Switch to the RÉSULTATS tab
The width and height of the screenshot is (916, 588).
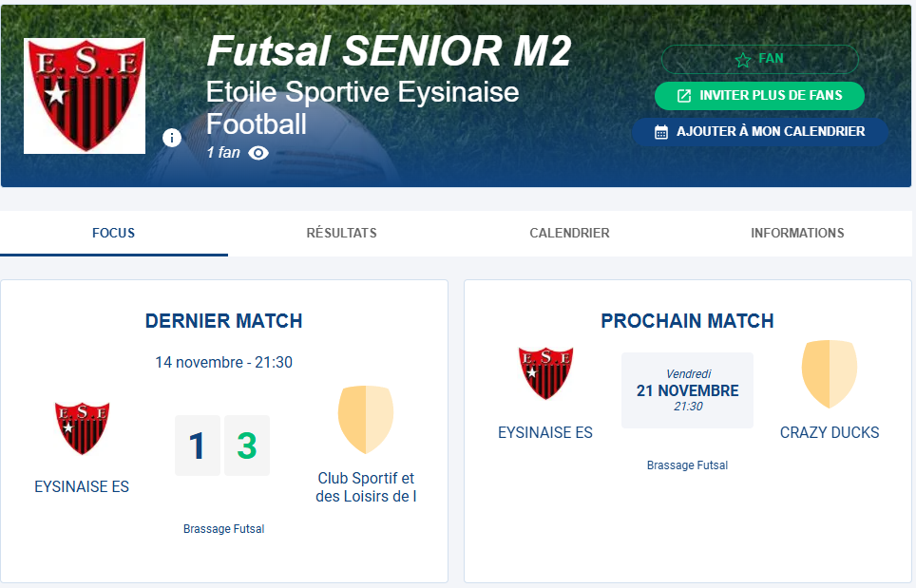[x=341, y=232]
